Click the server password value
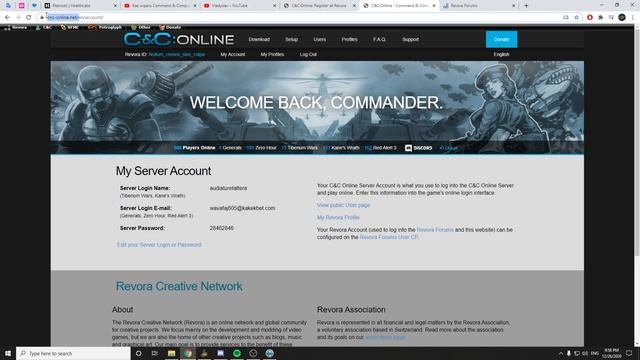Viewport: 640px width, 360px height. point(222,228)
